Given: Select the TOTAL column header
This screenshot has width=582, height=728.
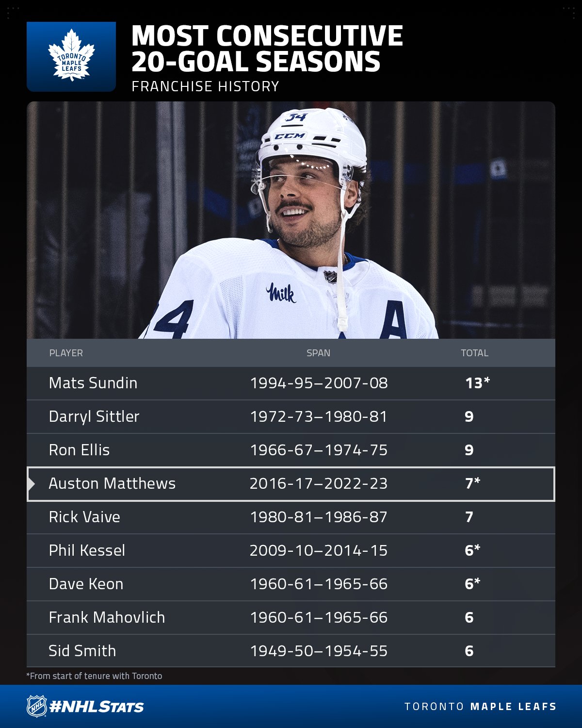Looking at the screenshot, I should [474, 353].
